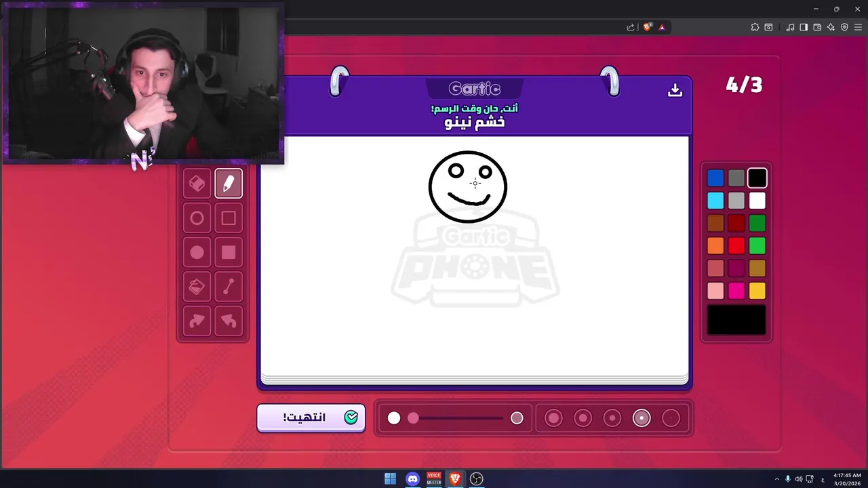Click the pink opacity slider handle
The width and height of the screenshot is (868, 488).
(413, 418)
